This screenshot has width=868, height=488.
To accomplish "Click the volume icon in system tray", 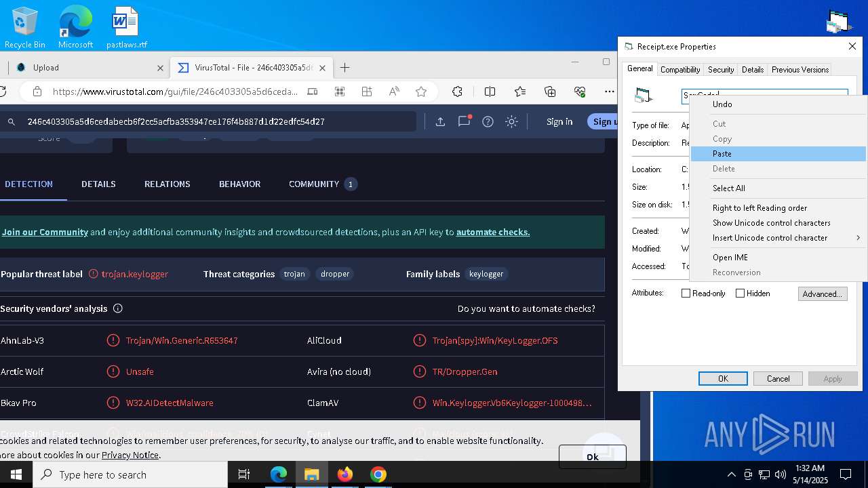I will [781, 474].
